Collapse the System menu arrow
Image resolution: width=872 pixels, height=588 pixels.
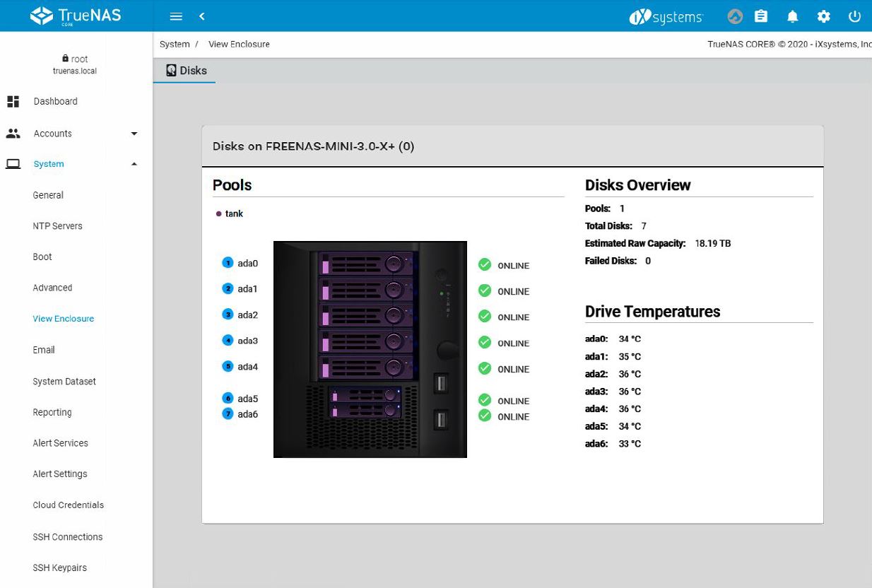tap(134, 164)
